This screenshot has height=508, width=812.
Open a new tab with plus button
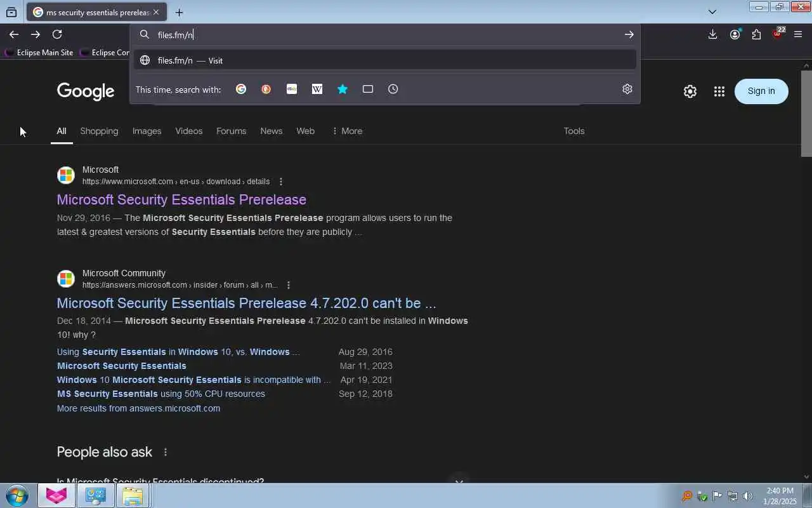pos(180,12)
